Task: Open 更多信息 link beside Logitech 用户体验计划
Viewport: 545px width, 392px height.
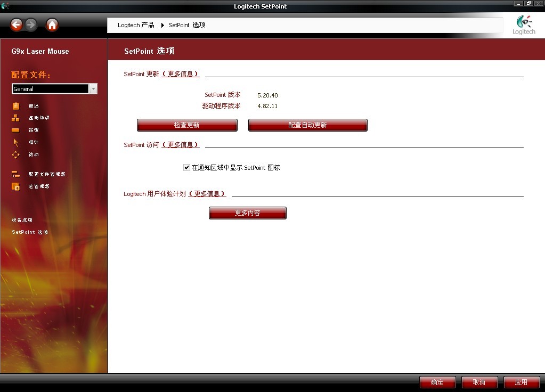Action: (207, 194)
